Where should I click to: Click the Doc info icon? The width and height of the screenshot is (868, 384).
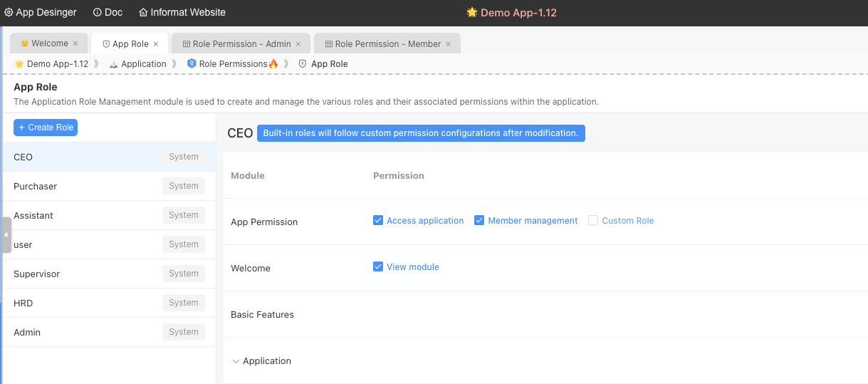coord(98,13)
